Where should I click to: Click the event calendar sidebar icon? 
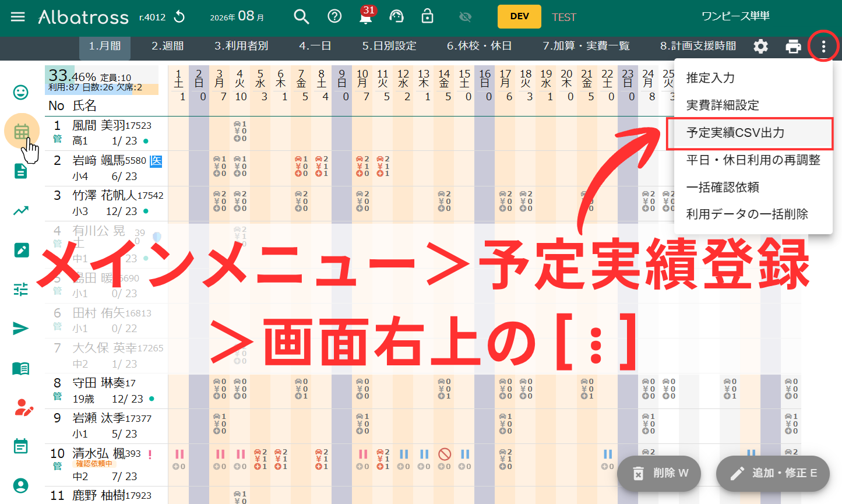(x=21, y=446)
